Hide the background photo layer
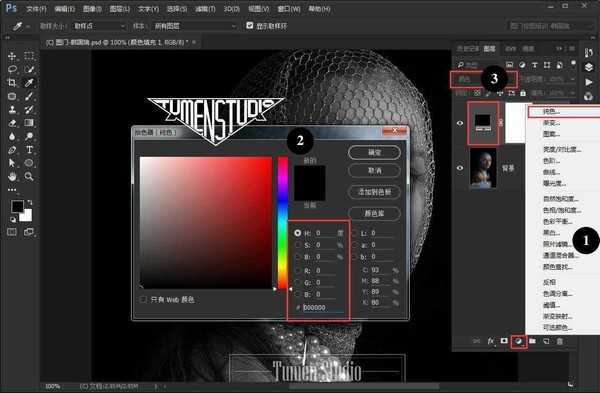 (x=460, y=168)
